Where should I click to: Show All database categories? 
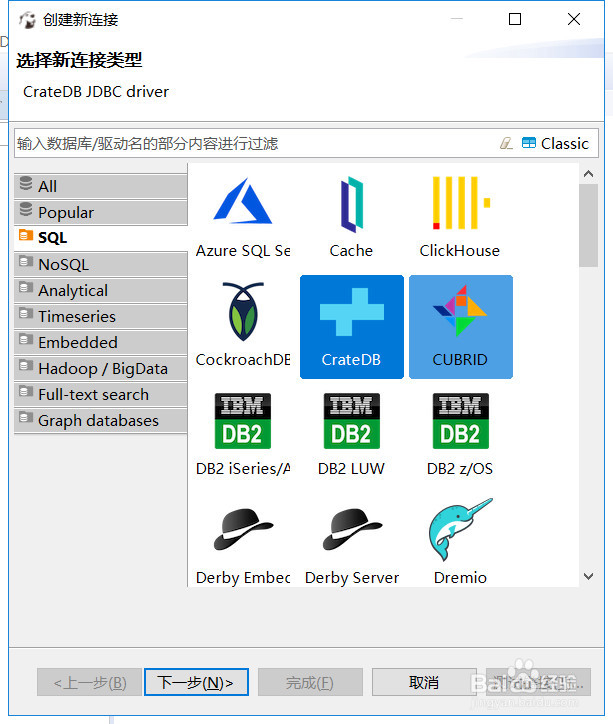[x=101, y=186]
